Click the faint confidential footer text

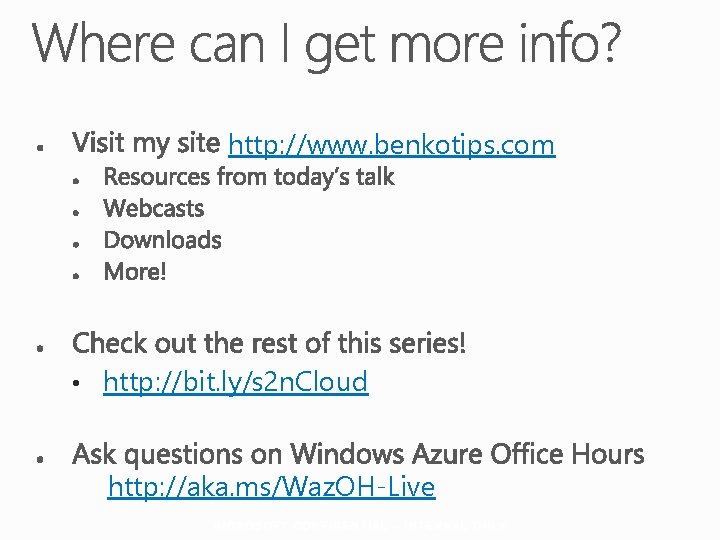coord(360,524)
